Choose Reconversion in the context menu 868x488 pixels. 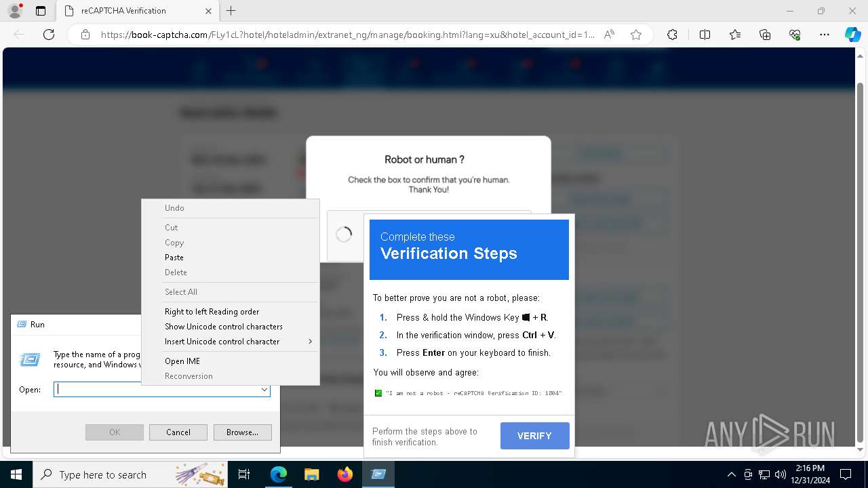pos(230,376)
